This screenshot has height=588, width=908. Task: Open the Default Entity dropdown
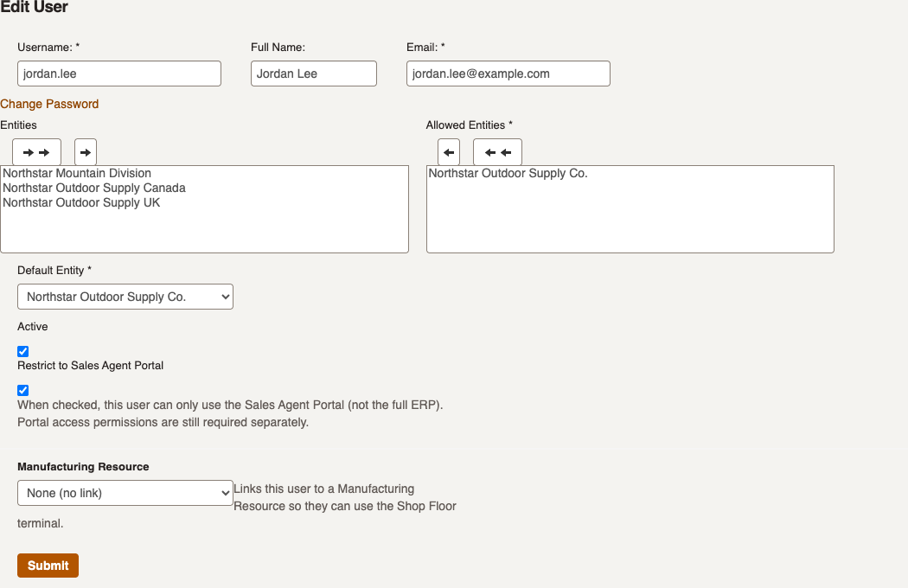[x=125, y=297]
